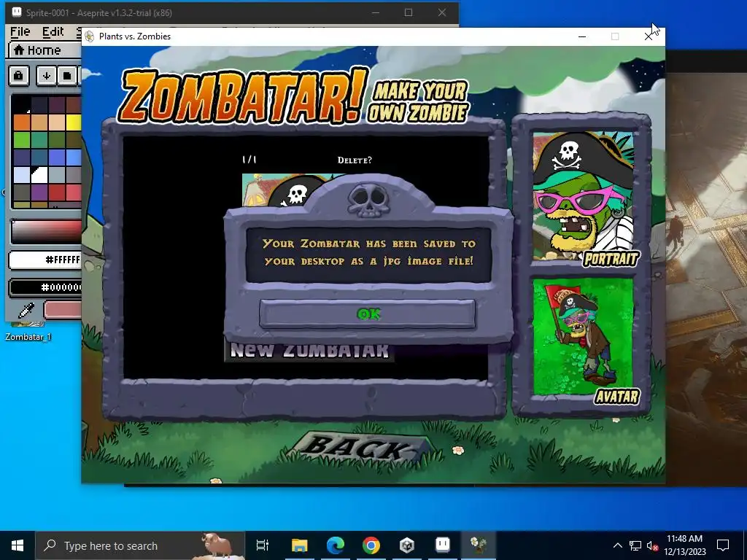The height and width of the screenshot is (560, 747).
Task: Select the Avatar zombie preview
Action: 583,337
